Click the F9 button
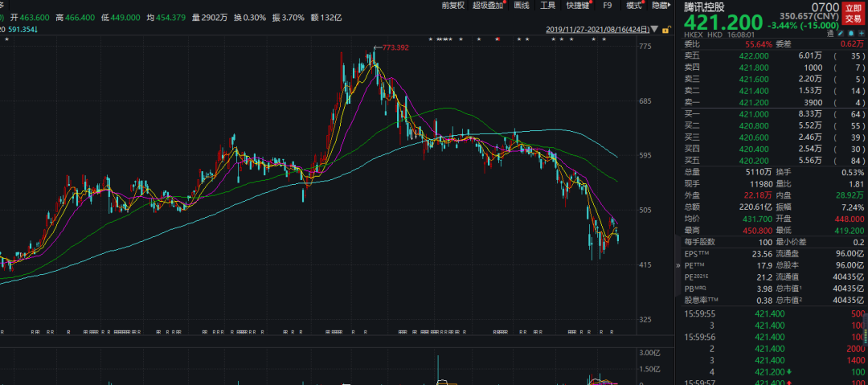 click(608, 6)
